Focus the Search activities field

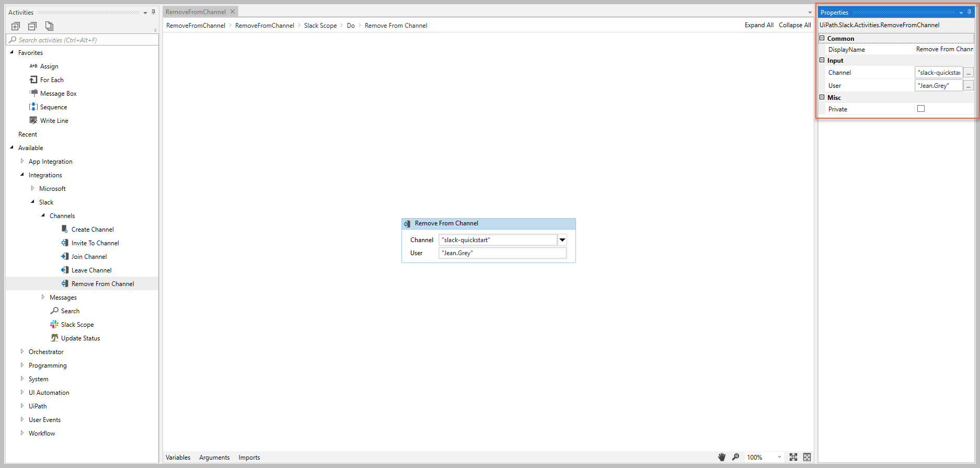(82, 40)
